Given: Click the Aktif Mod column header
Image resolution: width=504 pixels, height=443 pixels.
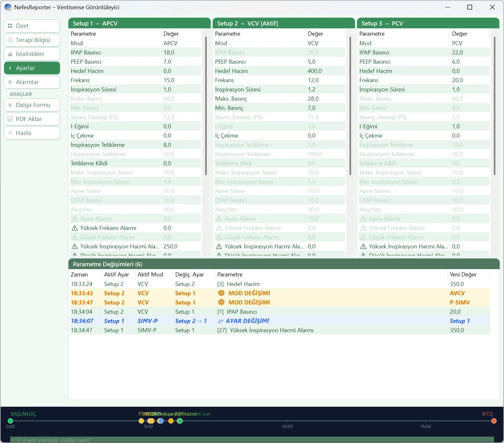Looking at the screenshot, I should [155, 275].
